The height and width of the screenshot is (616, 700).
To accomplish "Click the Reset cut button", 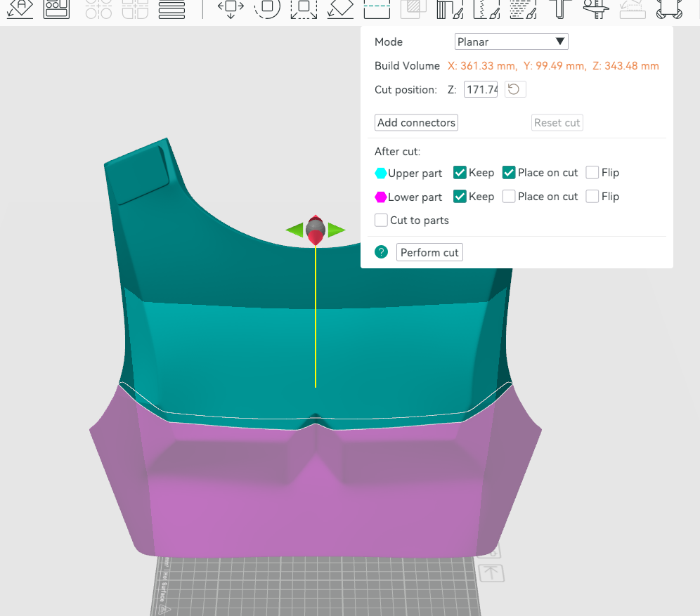I will pyautogui.click(x=557, y=122).
